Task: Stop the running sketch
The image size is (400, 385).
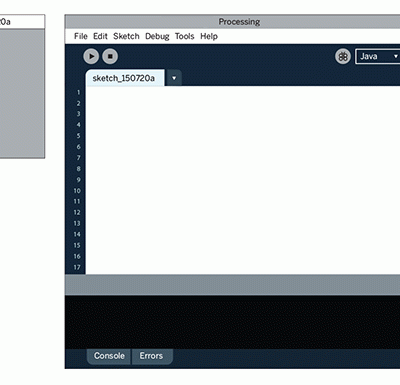Action: pos(110,56)
